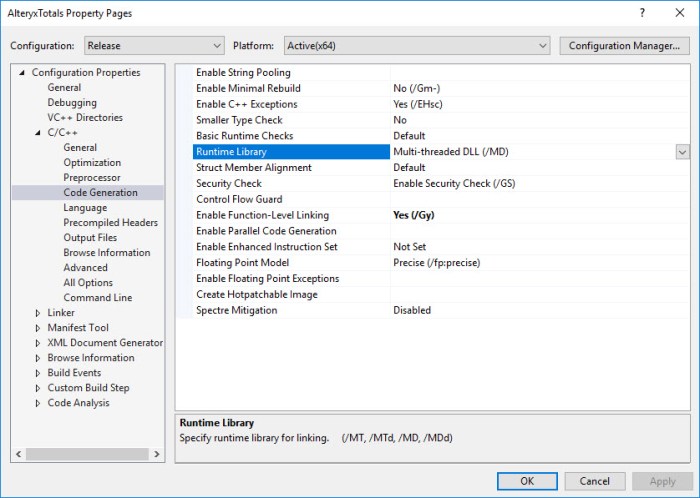Select General under Configuration Properties

[x=64, y=87]
